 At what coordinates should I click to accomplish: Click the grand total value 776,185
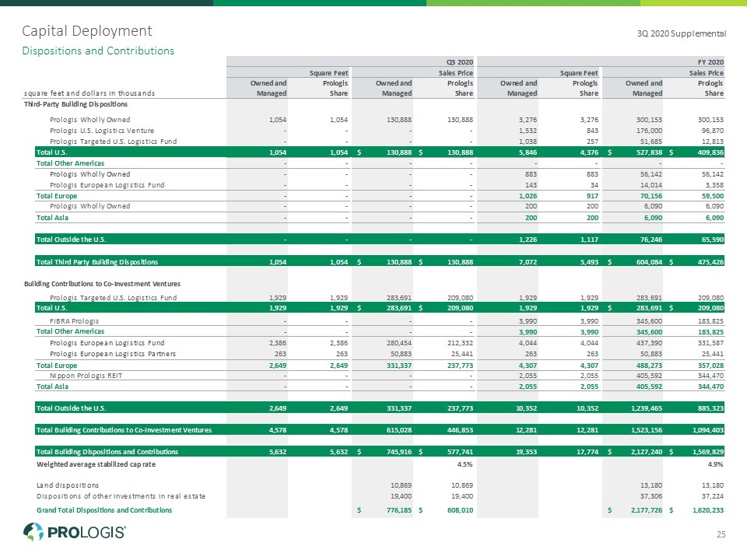click(x=398, y=510)
